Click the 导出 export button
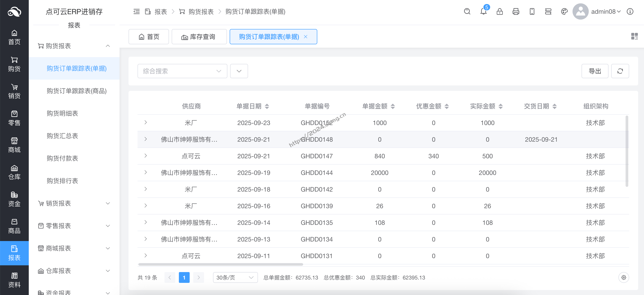This screenshot has height=295, width=644. click(x=595, y=71)
